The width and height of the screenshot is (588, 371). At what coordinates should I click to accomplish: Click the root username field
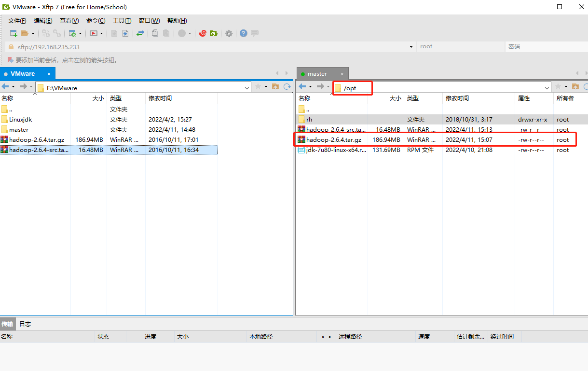pos(460,47)
